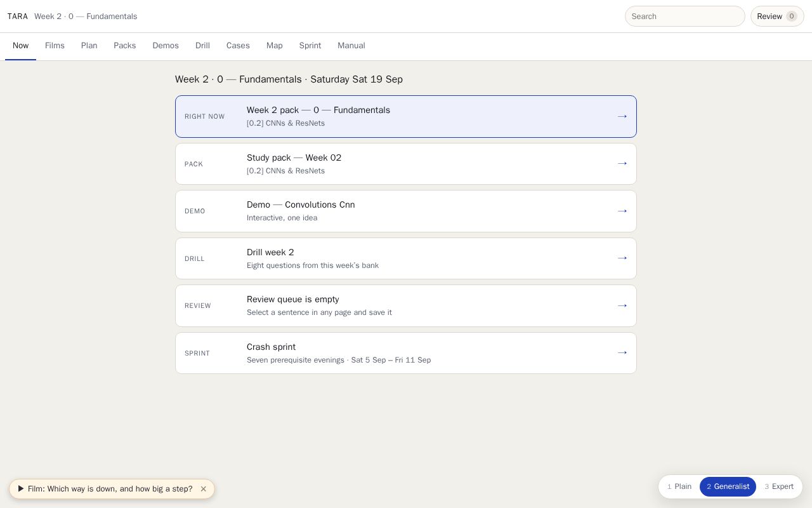
Task: Select the Plain reading level
Action: [x=679, y=486]
